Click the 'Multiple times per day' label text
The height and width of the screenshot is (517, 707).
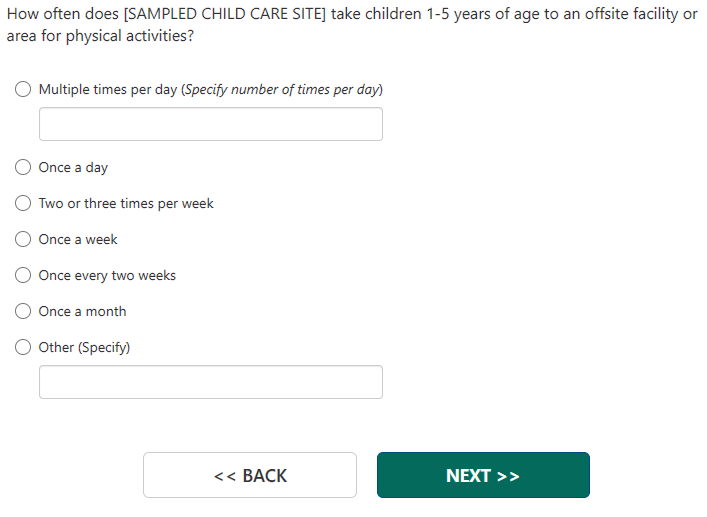pyautogui.click(x=108, y=89)
